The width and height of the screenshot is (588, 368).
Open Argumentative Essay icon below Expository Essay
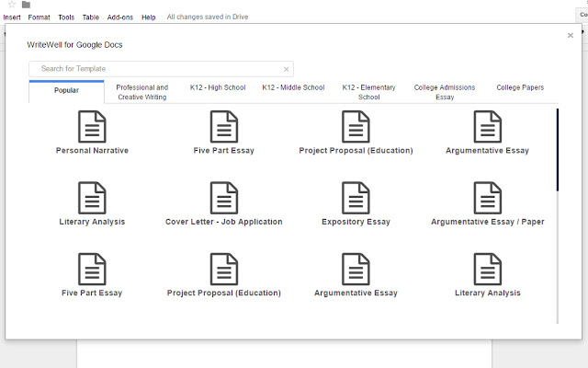click(x=356, y=269)
